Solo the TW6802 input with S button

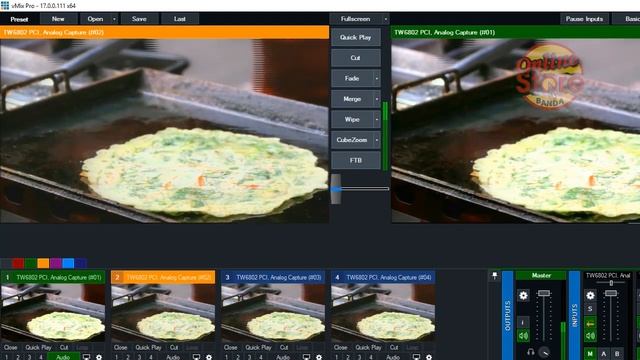(x=590, y=309)
